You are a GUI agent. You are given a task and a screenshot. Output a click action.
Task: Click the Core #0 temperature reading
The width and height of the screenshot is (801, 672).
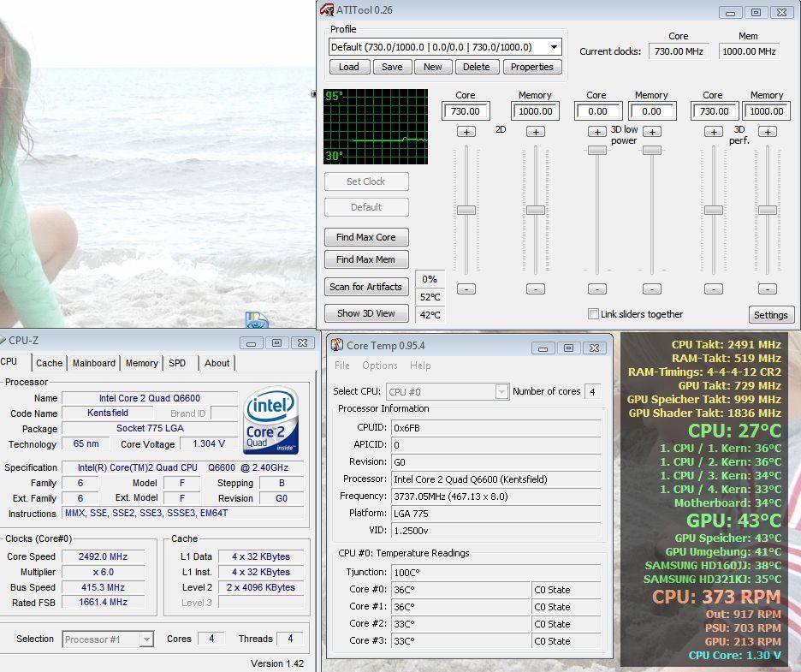coord(460,590)
